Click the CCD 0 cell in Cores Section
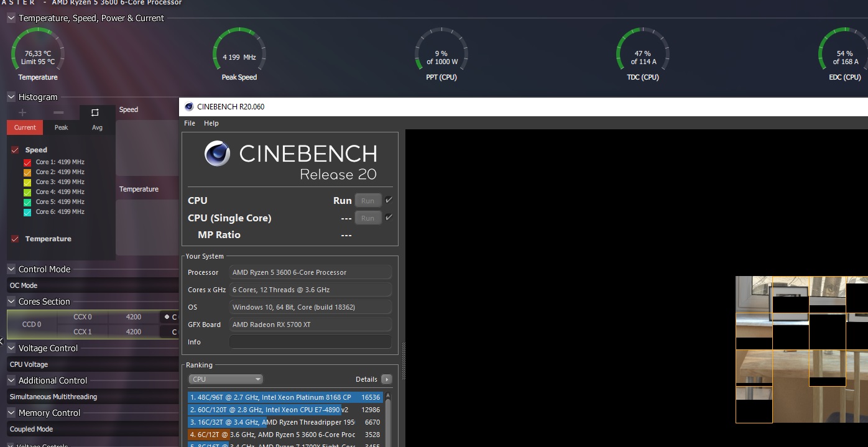This screenshot has width=868, height=447. [32, 324]
